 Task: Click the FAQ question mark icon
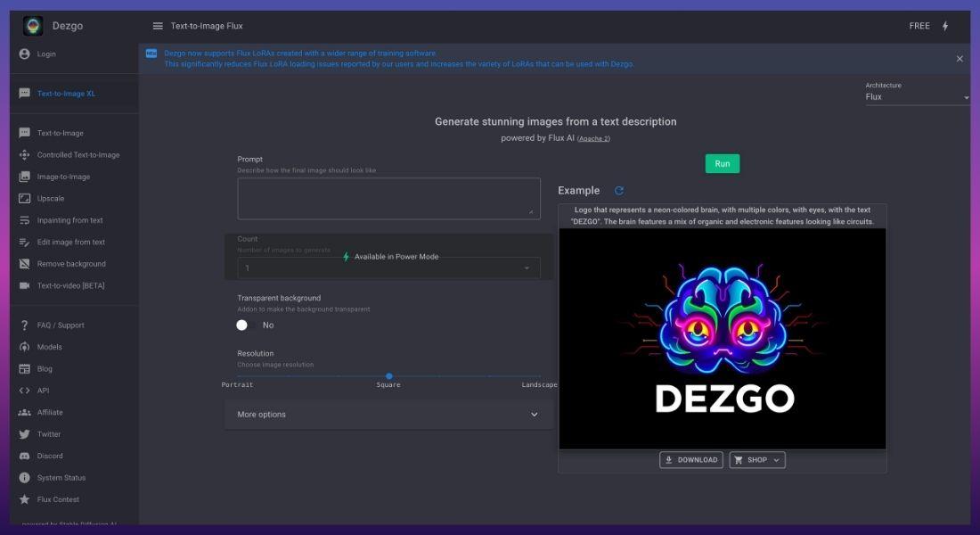tap(24, 325)
